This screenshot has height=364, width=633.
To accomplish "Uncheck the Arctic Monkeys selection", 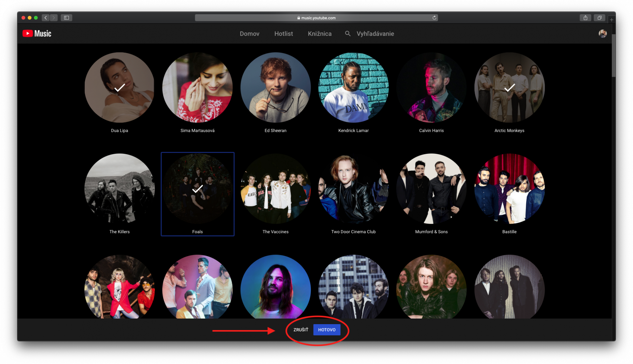I will pos(509,88).
